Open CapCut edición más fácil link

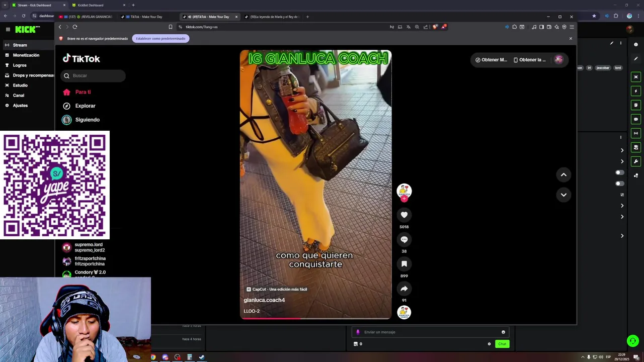tap(277, 289)
